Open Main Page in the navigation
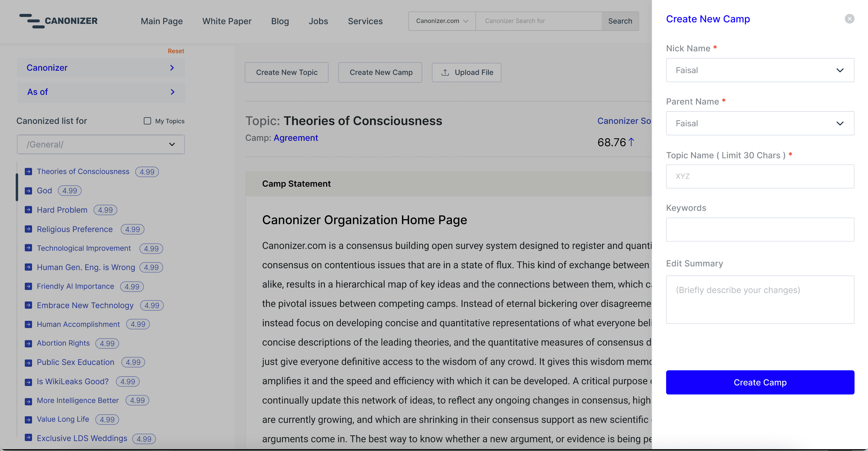 pyautogui.click(x=162, y=21)
